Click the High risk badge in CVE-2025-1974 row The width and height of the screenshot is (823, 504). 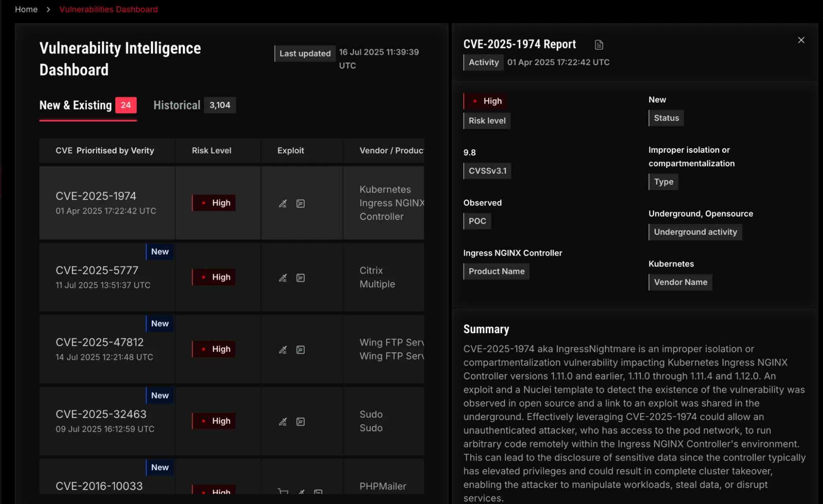[214, 203]
